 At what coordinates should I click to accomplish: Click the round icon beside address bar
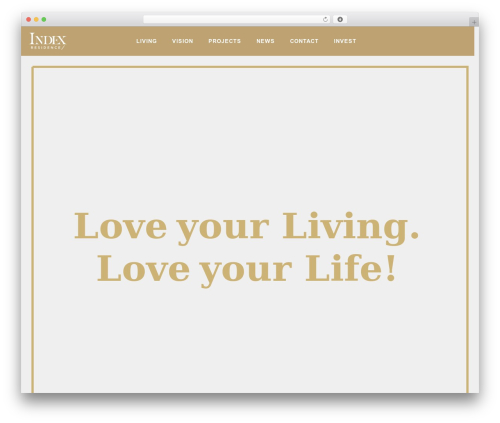pos(340,19)
